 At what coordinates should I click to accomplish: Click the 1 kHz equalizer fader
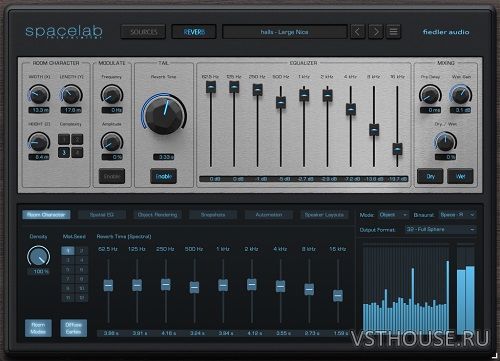pos(304,95)
